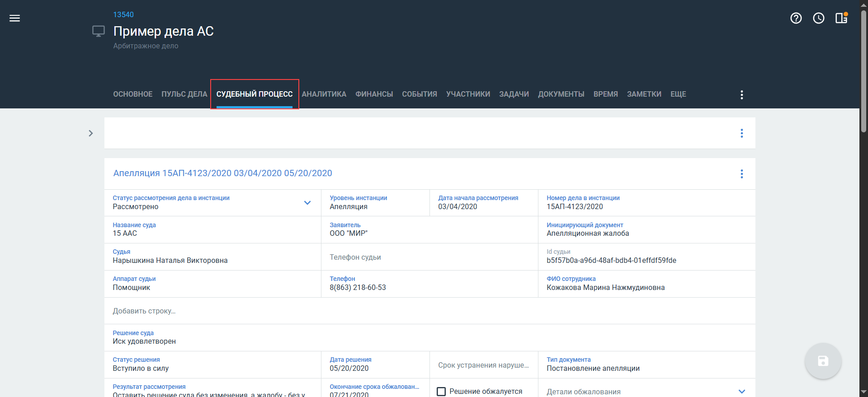
Task: Click the case number 13540 link
Action: coord(123,14)
